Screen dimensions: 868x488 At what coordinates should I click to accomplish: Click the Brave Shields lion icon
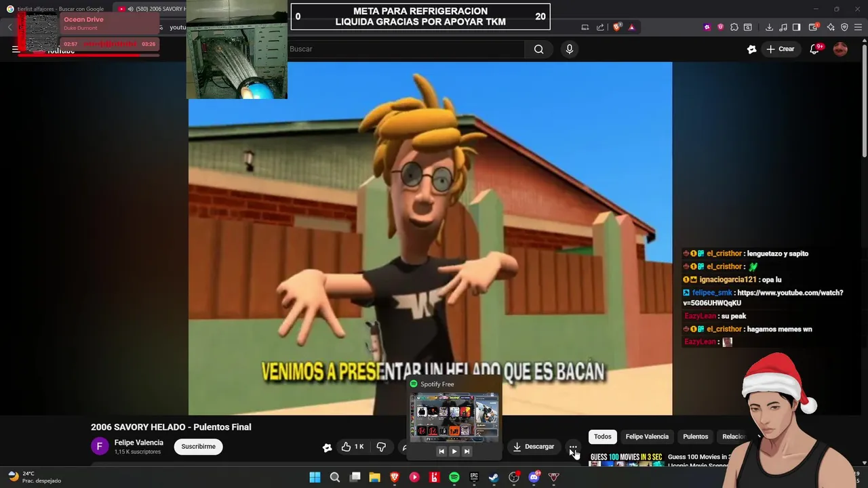616,27
